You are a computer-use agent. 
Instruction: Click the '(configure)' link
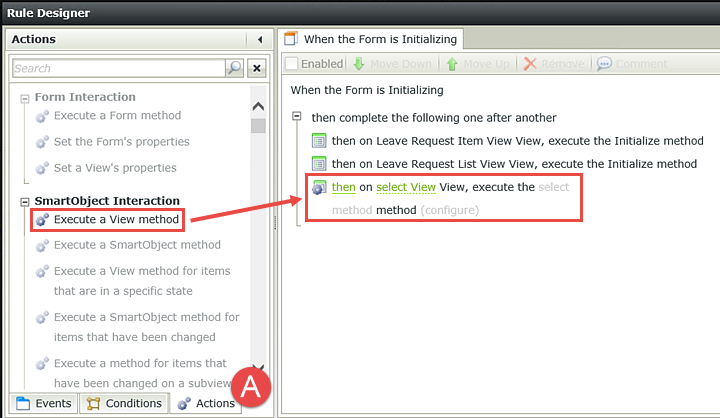pyautogui.click(x=450, y=210)
